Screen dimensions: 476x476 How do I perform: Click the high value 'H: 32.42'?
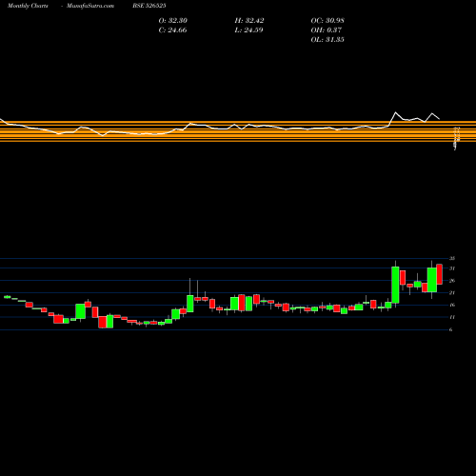(249, 21)
